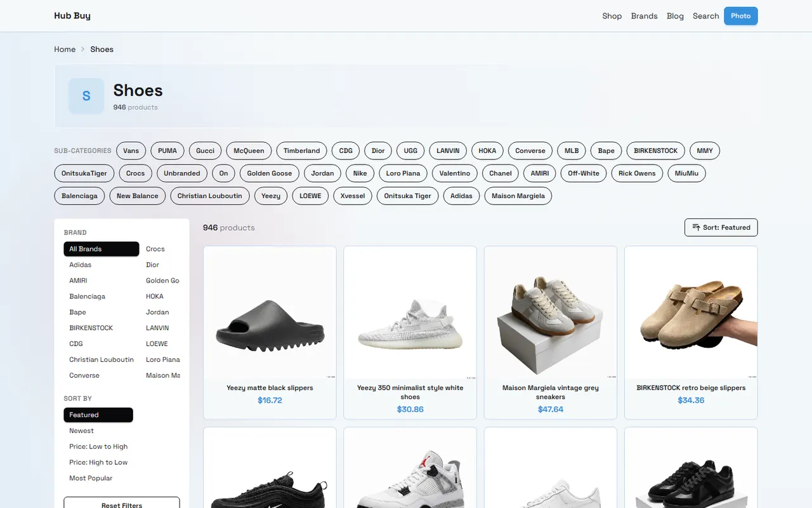
Task: Select the Maison Margiela sub-category chip
Action: click(518, 196)
